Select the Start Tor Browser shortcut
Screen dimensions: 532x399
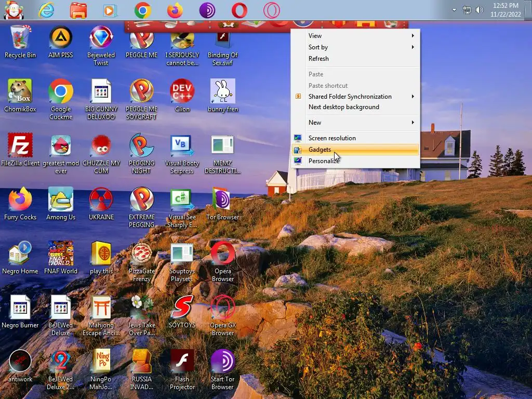coord(222,370)
